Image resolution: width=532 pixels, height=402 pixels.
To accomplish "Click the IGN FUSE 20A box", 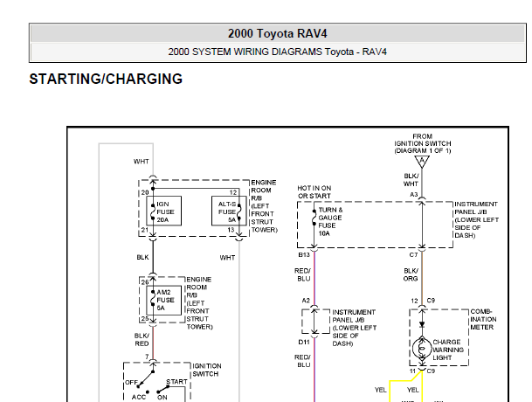I will tap(164, 211).
